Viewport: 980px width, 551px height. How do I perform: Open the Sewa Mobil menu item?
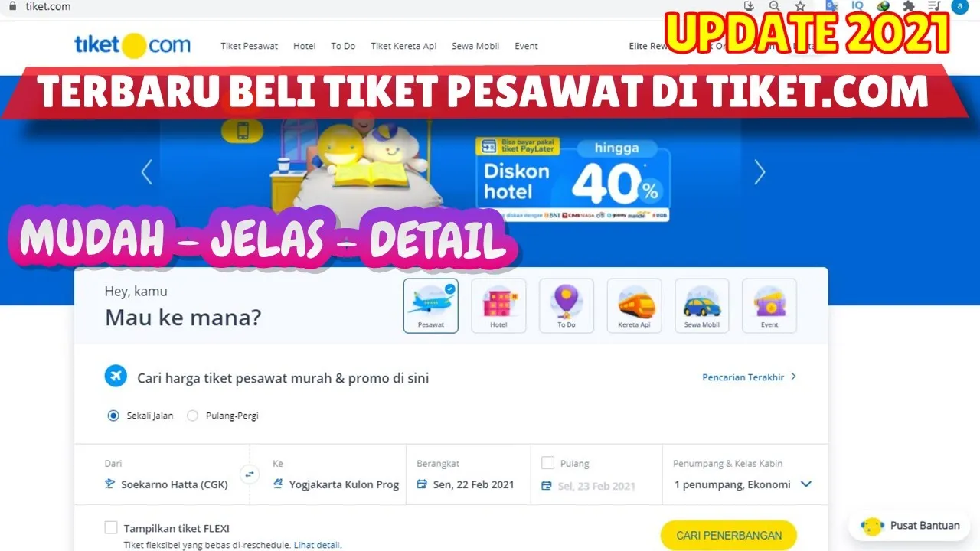[475, 46]
